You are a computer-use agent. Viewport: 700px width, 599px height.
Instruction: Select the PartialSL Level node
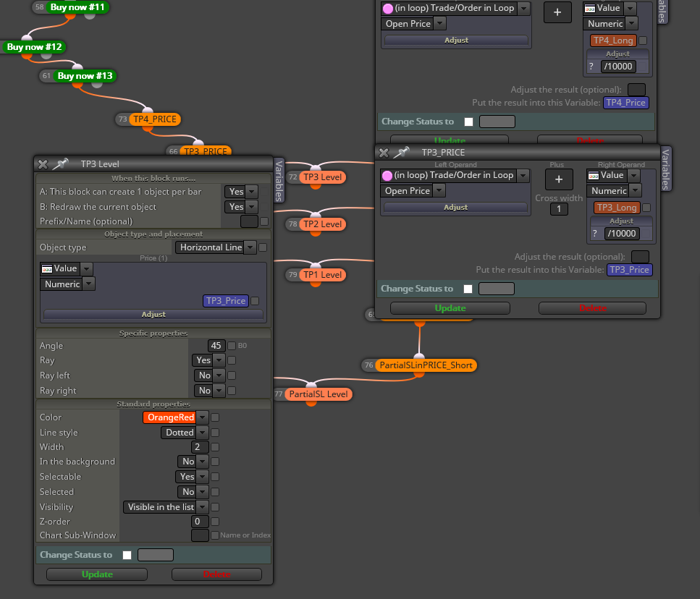pyautogui.click(x=319, y=394)
